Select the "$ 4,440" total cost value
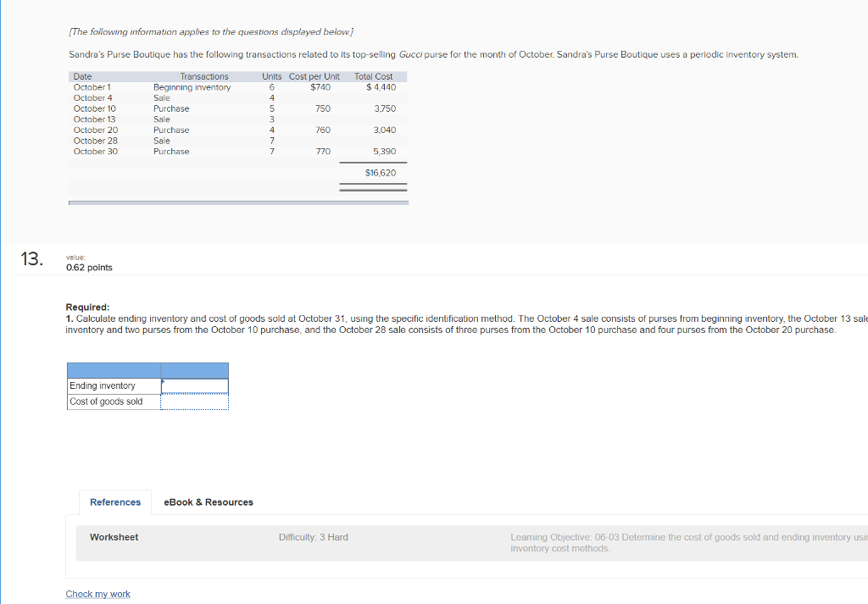Image resolution: width=868 pixels, height=604 pixels. pyautogui.click(x=381, y=87)
